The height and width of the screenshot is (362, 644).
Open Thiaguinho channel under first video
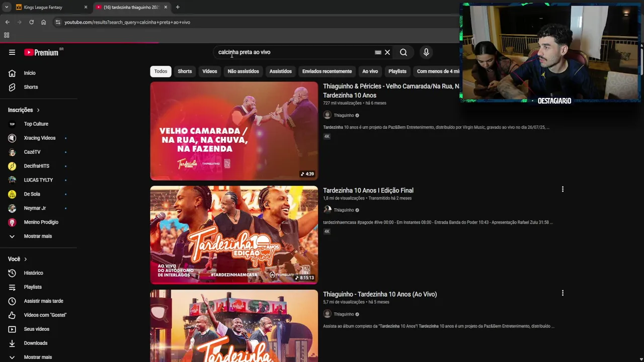coord(344,115)
